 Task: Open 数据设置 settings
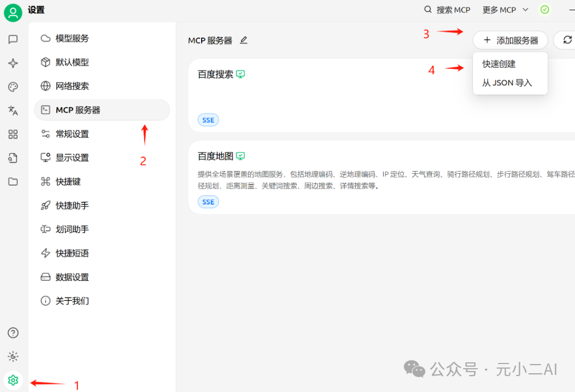click(x=102, y=277)
